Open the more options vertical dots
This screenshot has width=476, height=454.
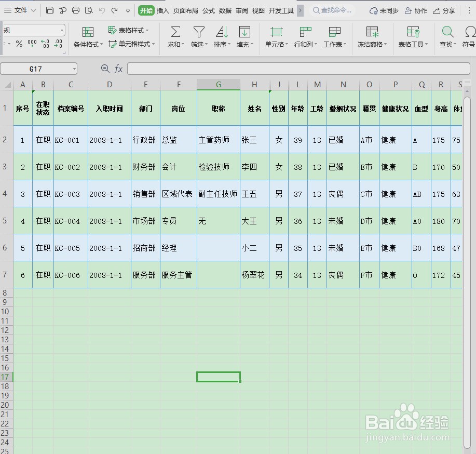click(469, 10)
